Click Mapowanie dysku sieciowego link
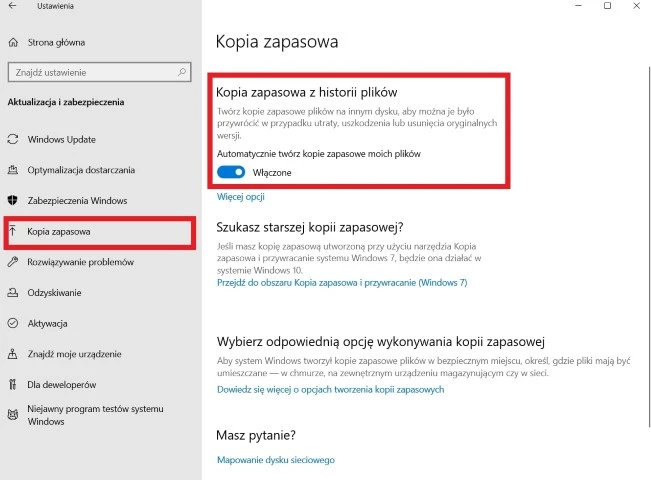This screenshot has width=651, height=480. (275, 460)
